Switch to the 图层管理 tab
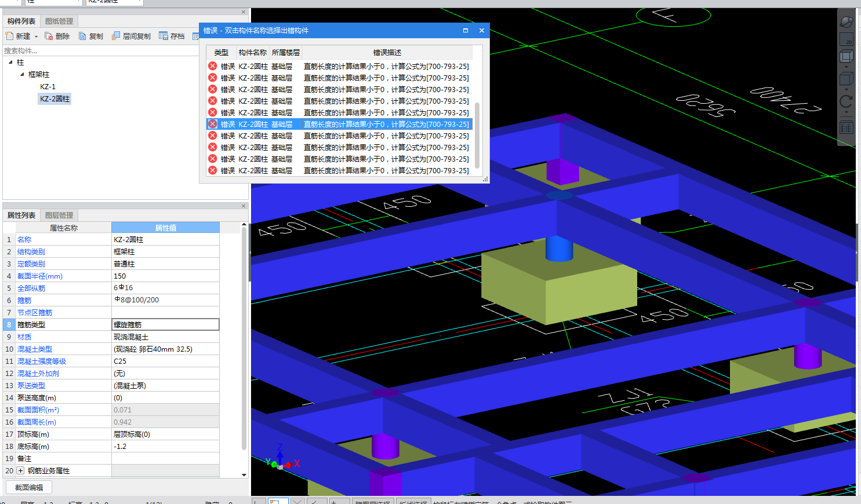 click(59, 216)
